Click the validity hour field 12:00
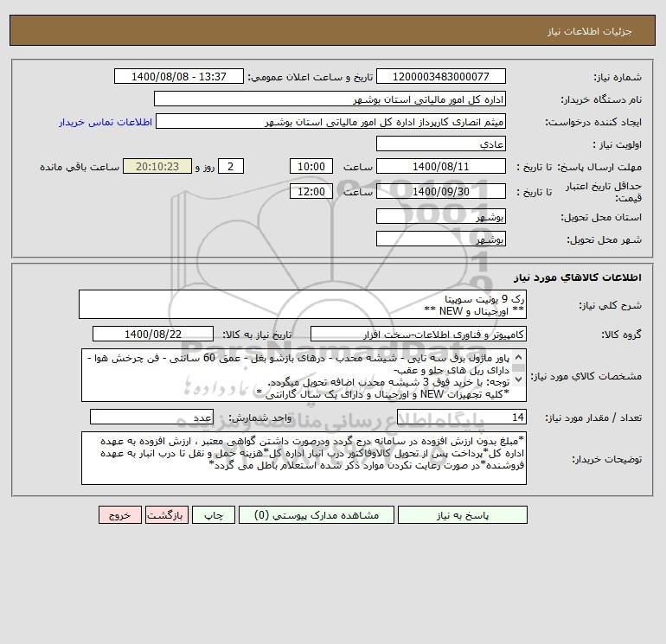 pos(311,191)
